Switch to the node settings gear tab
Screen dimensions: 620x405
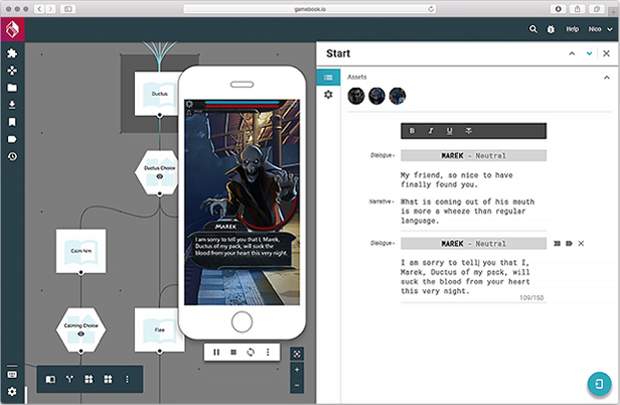point(328,95)
